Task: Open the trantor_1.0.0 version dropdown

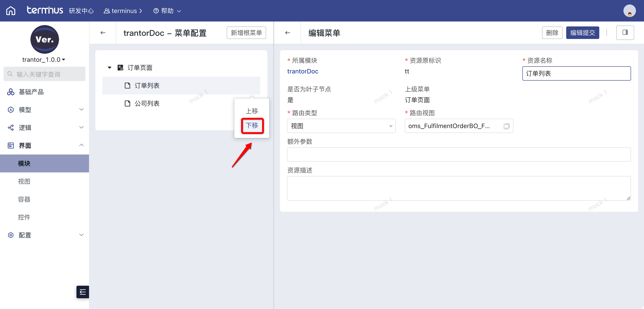Action: pos(44,60)
